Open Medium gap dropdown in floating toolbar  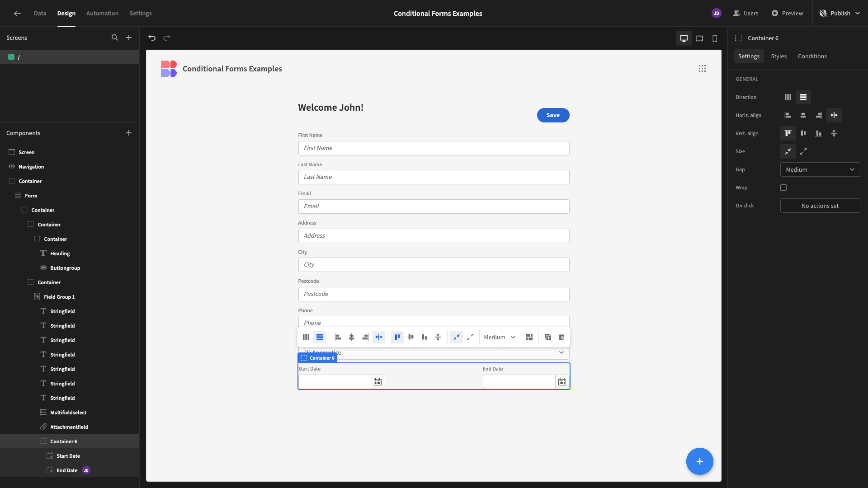(500, 337)
